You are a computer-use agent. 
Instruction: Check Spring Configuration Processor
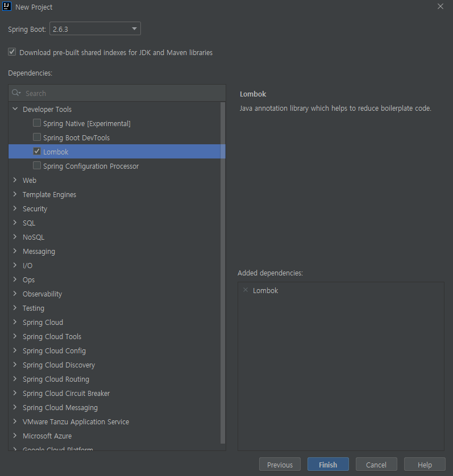click(37, 165)
